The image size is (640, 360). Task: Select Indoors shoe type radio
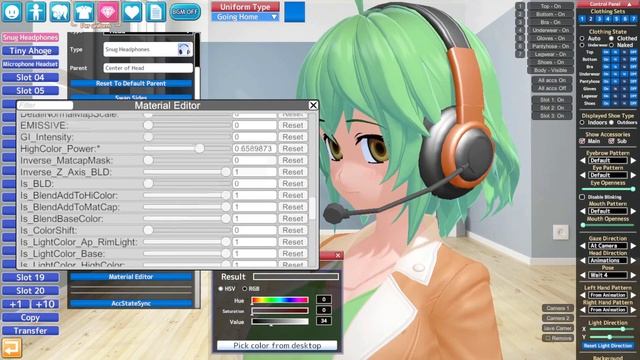click(582, 122)
